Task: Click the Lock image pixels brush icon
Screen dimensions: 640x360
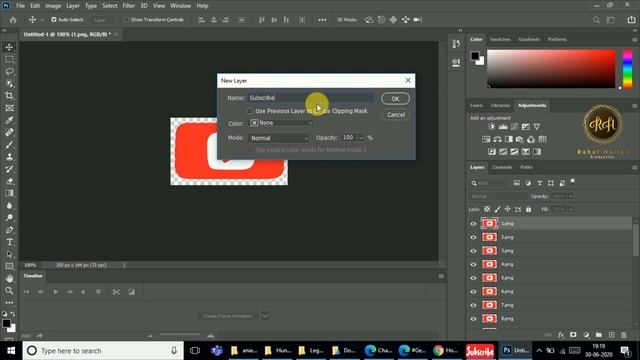Action: point(497,209)
